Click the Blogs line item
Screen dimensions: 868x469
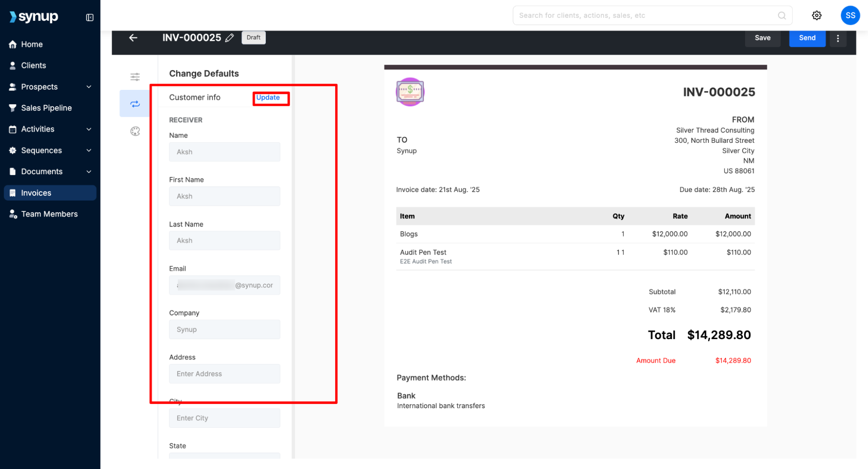[x=575, y=234]
